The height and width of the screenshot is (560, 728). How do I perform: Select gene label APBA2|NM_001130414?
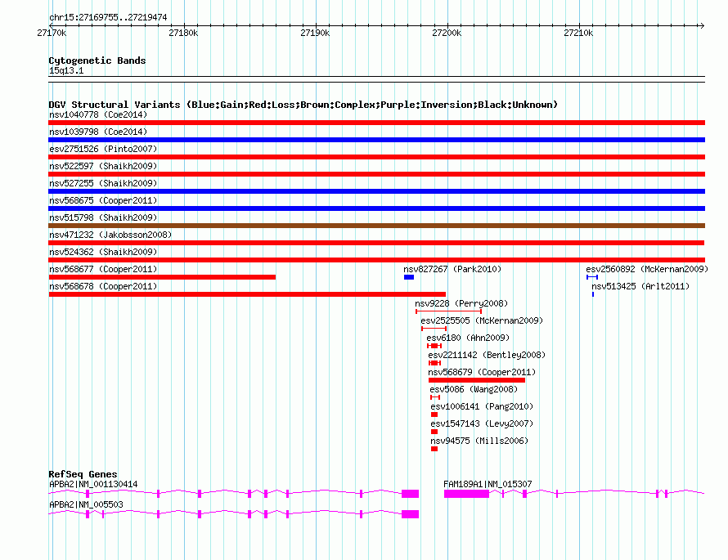[x=93, y=484]
